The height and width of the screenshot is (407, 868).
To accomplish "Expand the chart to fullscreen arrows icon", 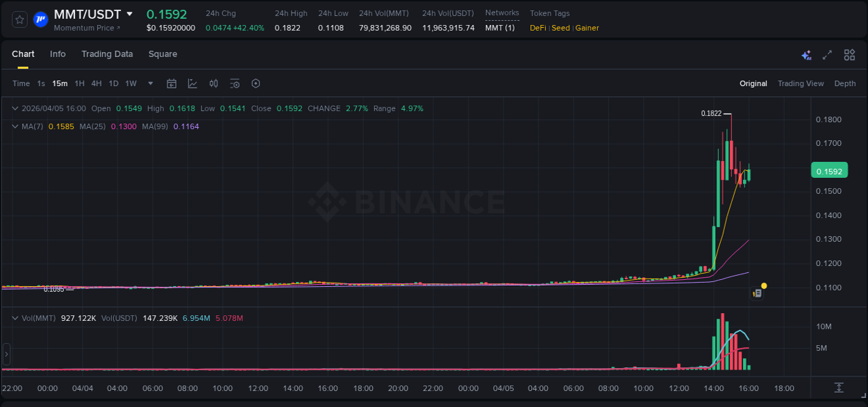I will click(x=827, y=54).
